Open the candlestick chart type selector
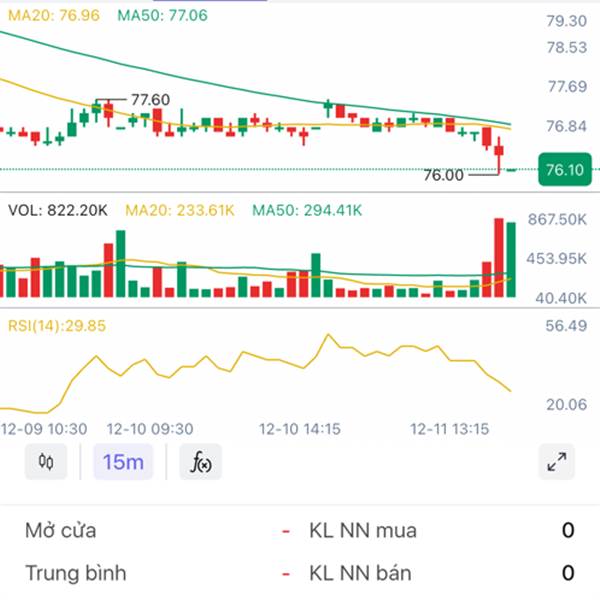 coord(46,461)
